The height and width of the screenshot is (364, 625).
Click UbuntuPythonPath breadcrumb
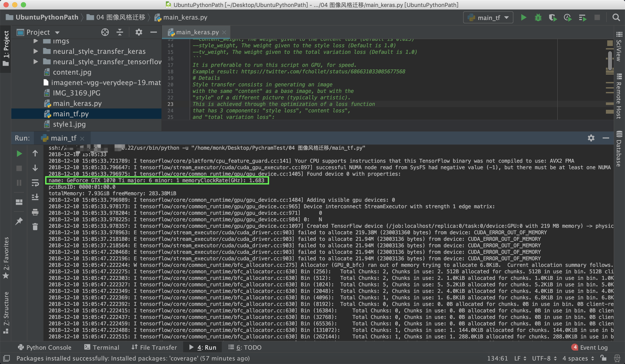click(x=42, y=17)
